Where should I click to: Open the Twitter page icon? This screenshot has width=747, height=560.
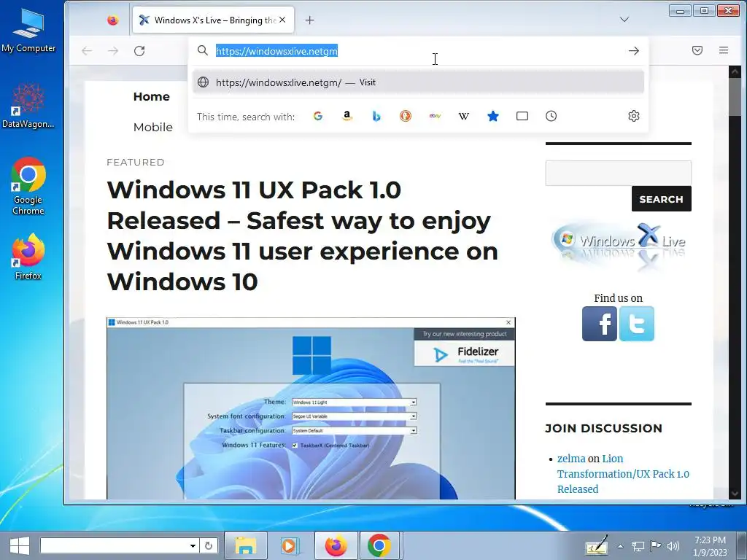click(636, 324)
